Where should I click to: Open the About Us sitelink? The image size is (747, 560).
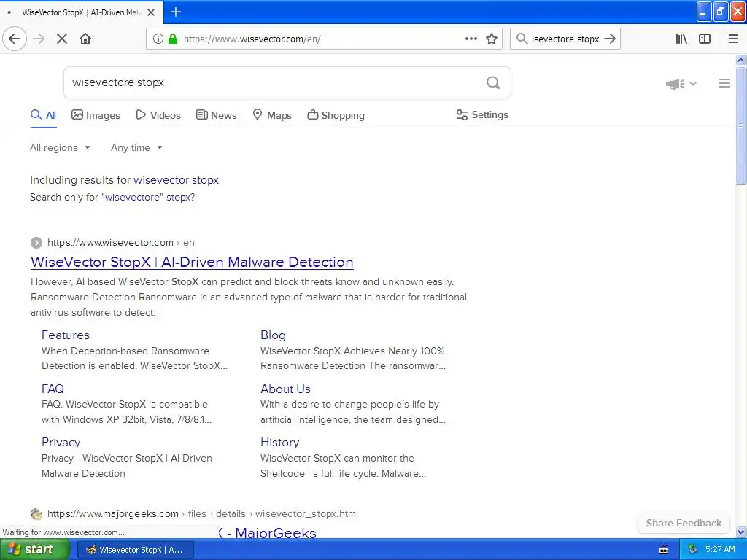coord(285,389)
